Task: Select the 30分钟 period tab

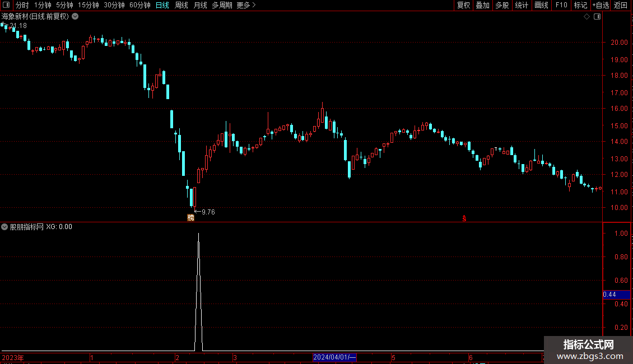Action: (114, 5)
